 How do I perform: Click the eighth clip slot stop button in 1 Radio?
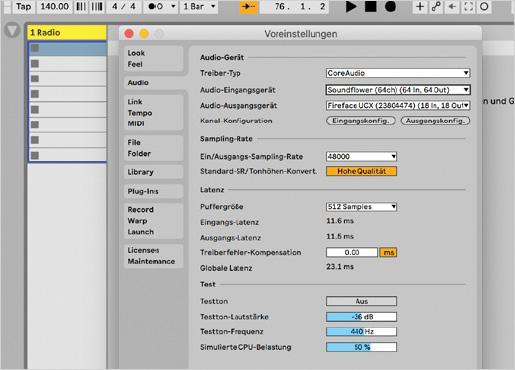[x=35, y=155]
